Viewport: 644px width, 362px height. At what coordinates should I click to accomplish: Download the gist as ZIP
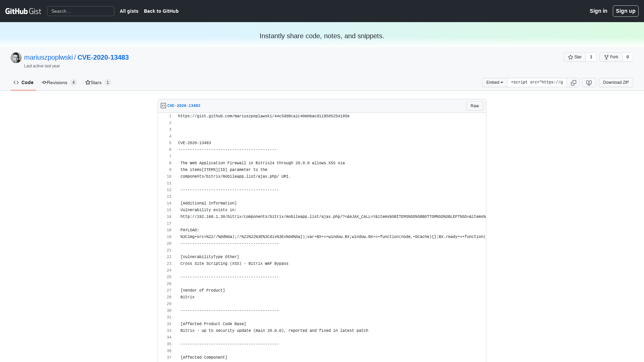coord(616,82)
